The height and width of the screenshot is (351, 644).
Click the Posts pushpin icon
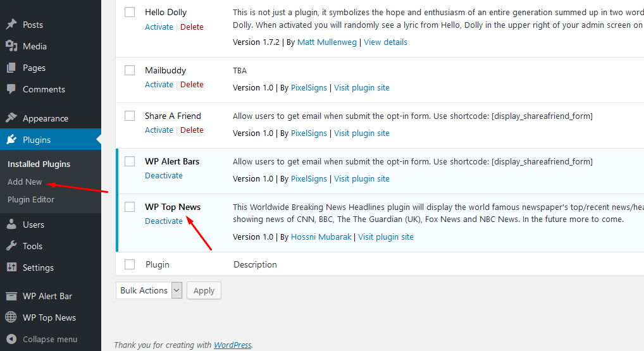(11, 24)
